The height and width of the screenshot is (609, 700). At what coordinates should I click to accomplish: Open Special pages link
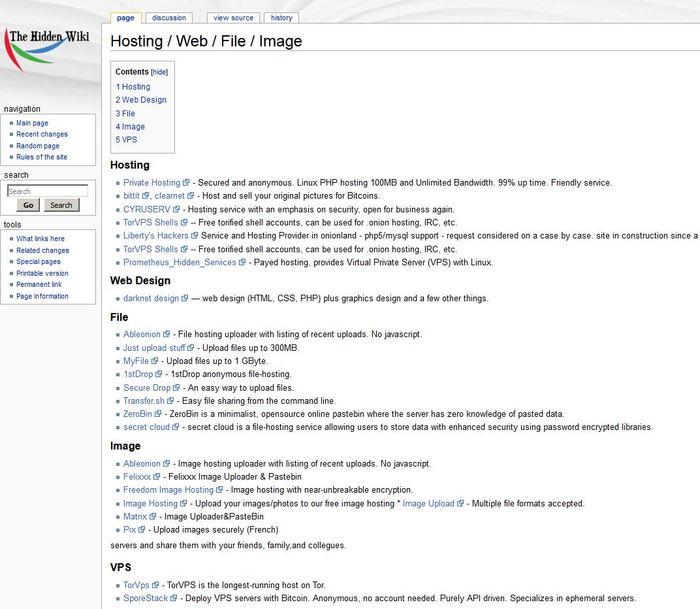tap(39, 261)
